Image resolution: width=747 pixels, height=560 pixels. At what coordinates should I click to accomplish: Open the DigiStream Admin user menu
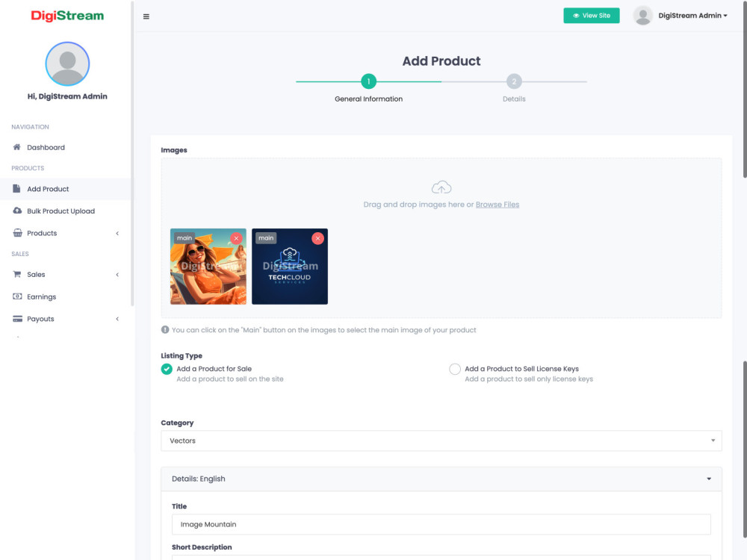tap(692, 16)
